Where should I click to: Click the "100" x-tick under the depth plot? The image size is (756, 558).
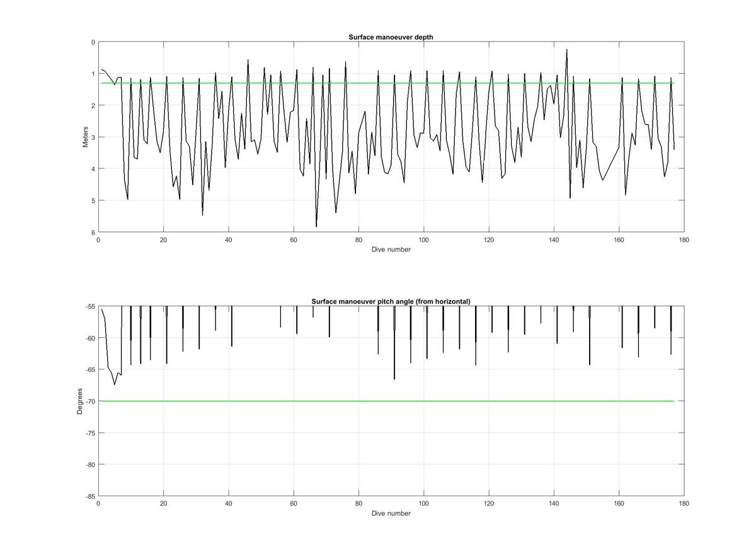(423, 240)
